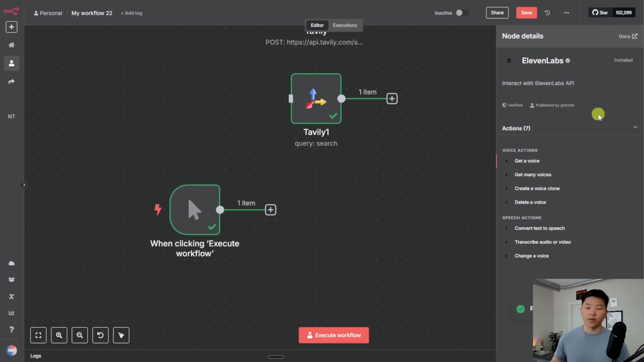The height and width of the screenshot is (362, 644).
Task: Click the Share button
Action: click(497, 13)
